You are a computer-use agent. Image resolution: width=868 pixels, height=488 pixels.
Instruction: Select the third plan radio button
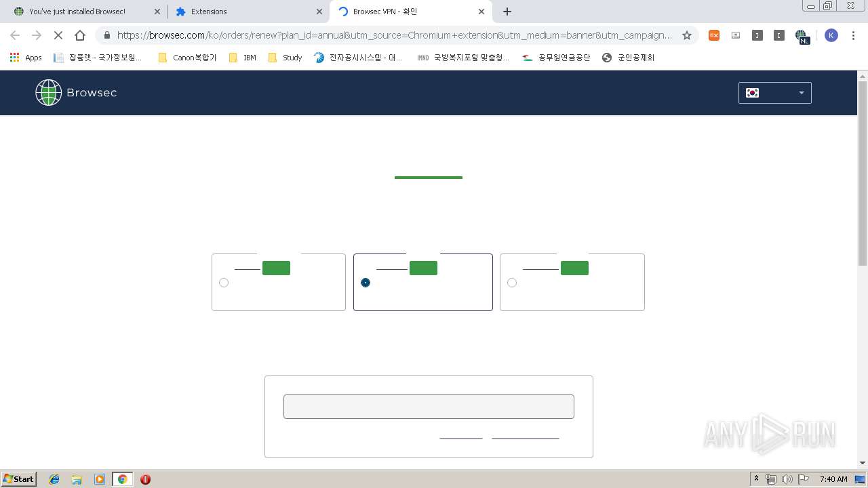[x=512, y=283]
